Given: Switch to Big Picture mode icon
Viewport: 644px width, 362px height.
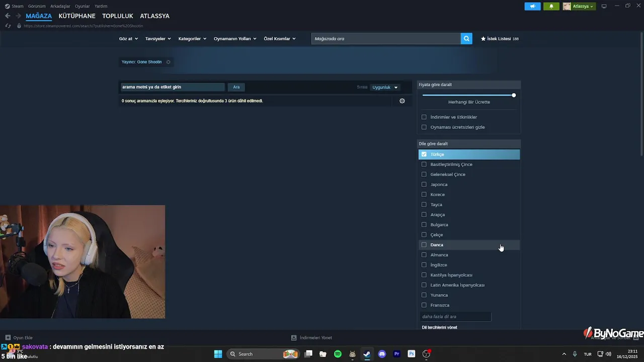Looking at the screenshot, I should point(604,6).
